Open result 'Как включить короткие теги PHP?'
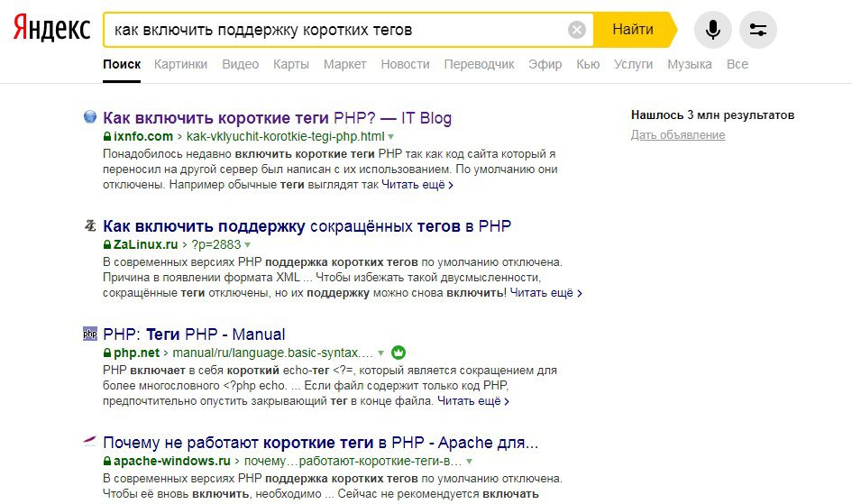852x504 pixels. coord(277,118)
